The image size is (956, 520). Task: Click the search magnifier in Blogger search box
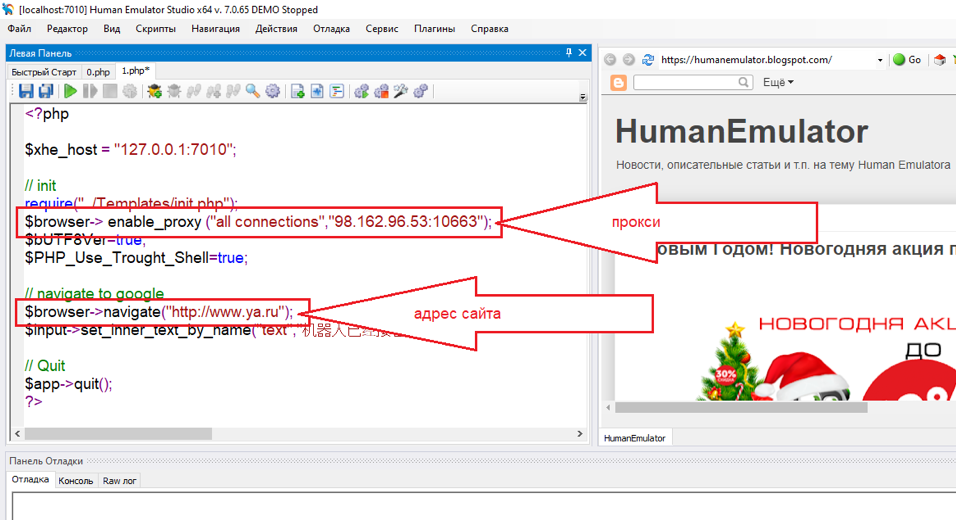click(x=743, y=82)
